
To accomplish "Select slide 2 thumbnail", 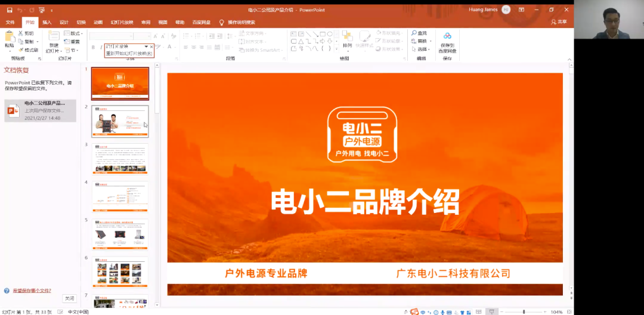I will coord(120,122).
